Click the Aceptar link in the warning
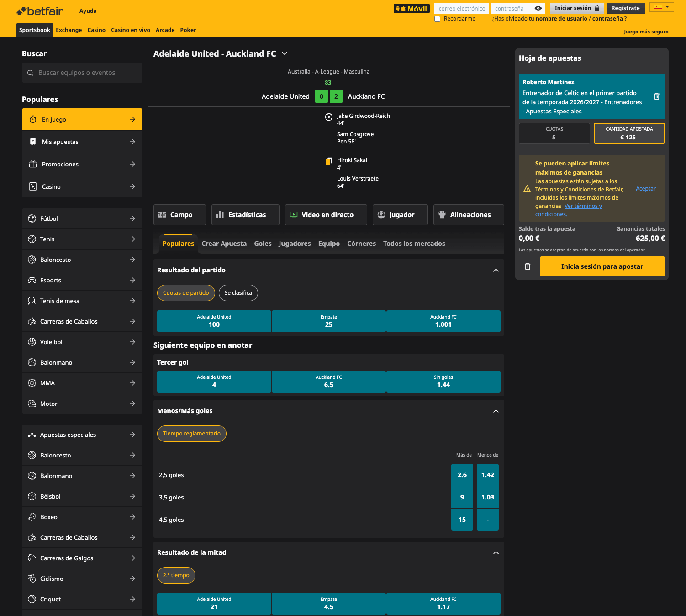 point(646,189)
